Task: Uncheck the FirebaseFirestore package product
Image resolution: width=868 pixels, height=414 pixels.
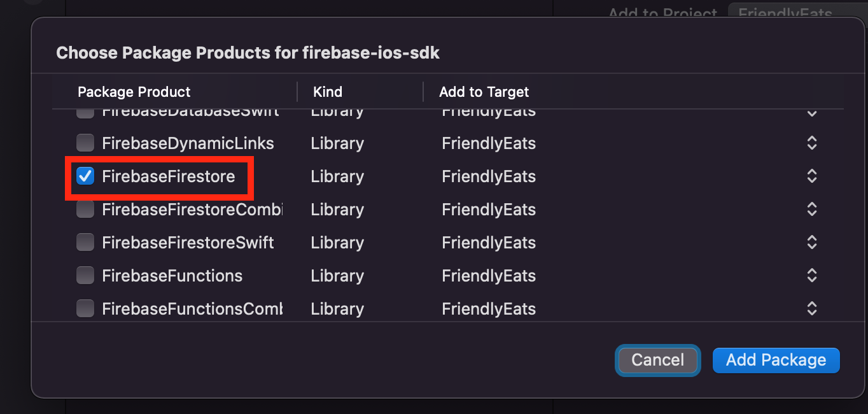Action: click(x=85, y=176)
